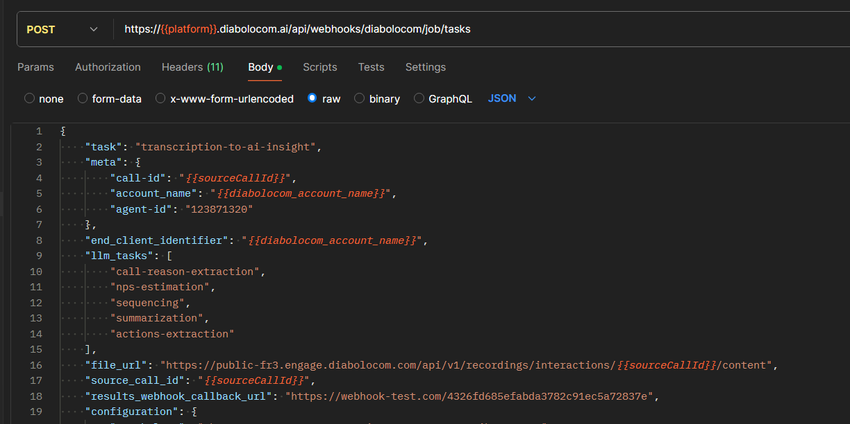Select the 'none' body type radio
The image size is (850, 424).
[x=30, y=99]
